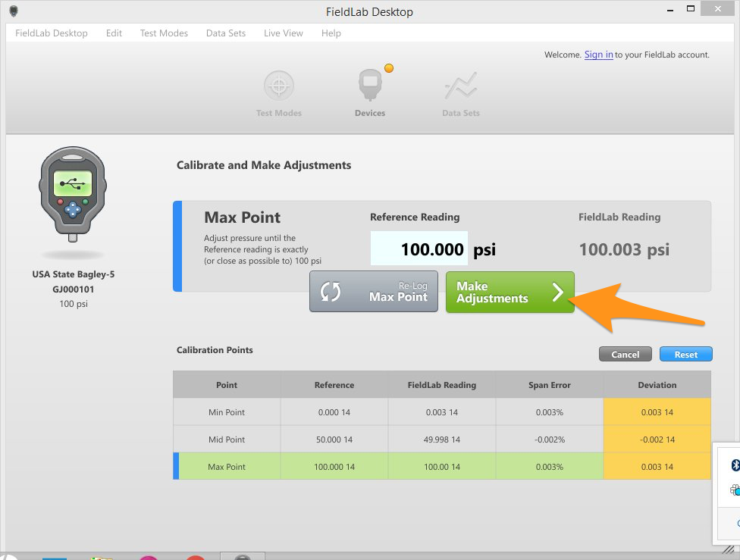This screenshot has width=740, height=560.
Task: Click the FieldLab gauge device image
Action: point(73,194)
